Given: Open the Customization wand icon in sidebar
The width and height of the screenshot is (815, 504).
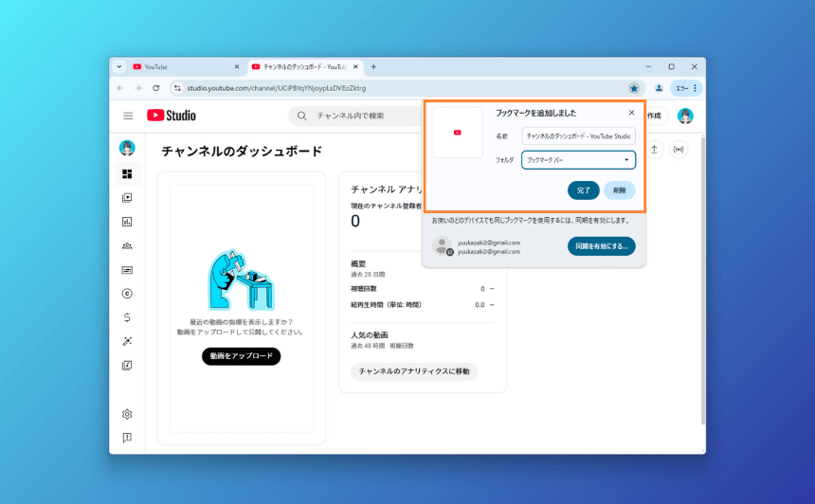Looking at the screenshot, I should 127,341.
